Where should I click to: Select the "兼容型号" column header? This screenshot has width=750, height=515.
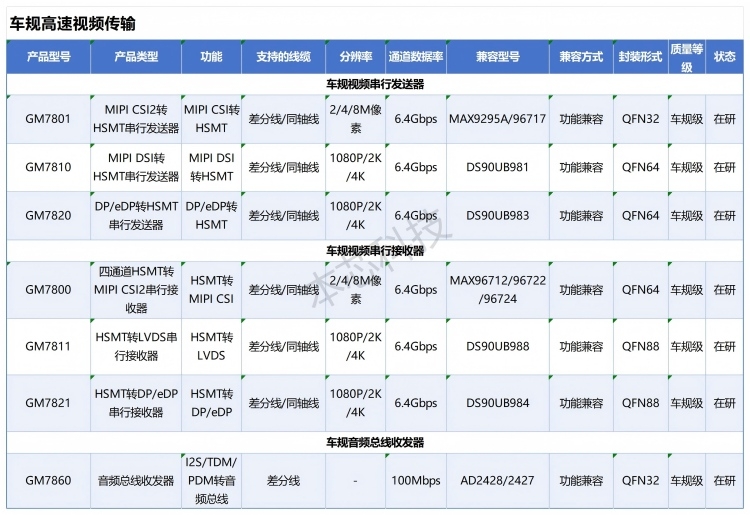point(499,57)
